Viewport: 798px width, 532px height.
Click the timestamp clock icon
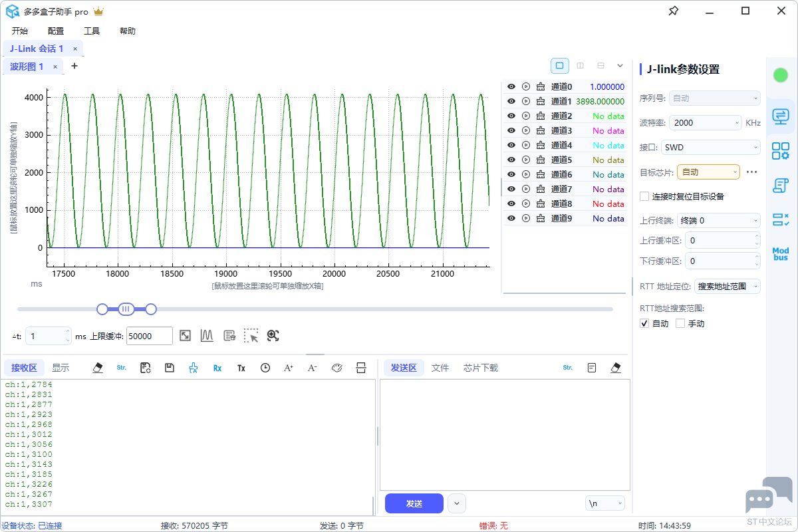click(265, 368)
